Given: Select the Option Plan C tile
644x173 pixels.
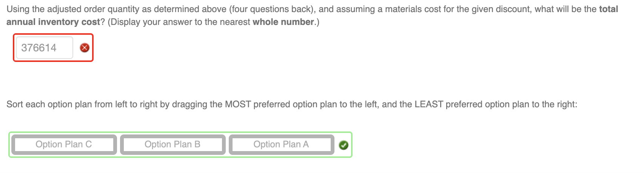Looking at the screenshot, I should click(x=64, y=144).
